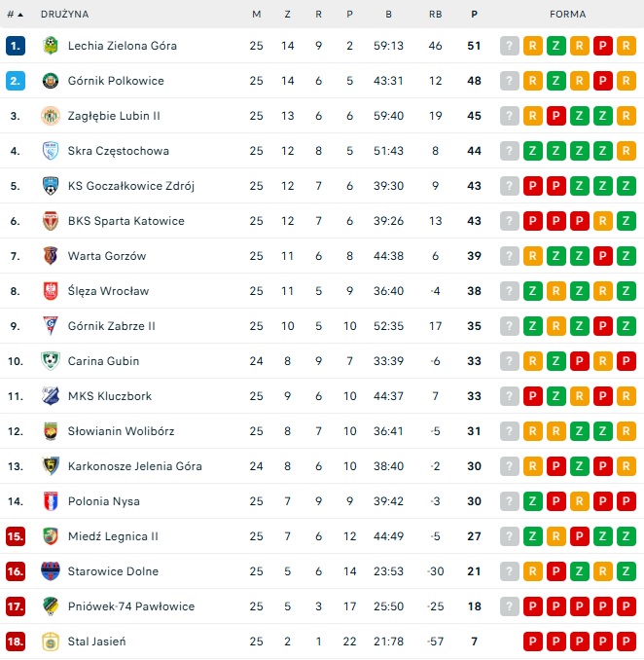Click the Zagłębie Lubin II team logo
Image resolution: width=644 pixels, height=660 pixels.
pos(51,116)
